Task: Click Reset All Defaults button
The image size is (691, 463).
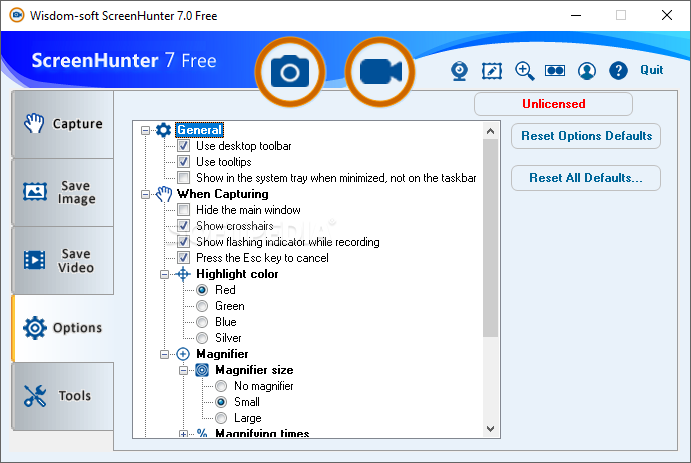Action: 586,178
